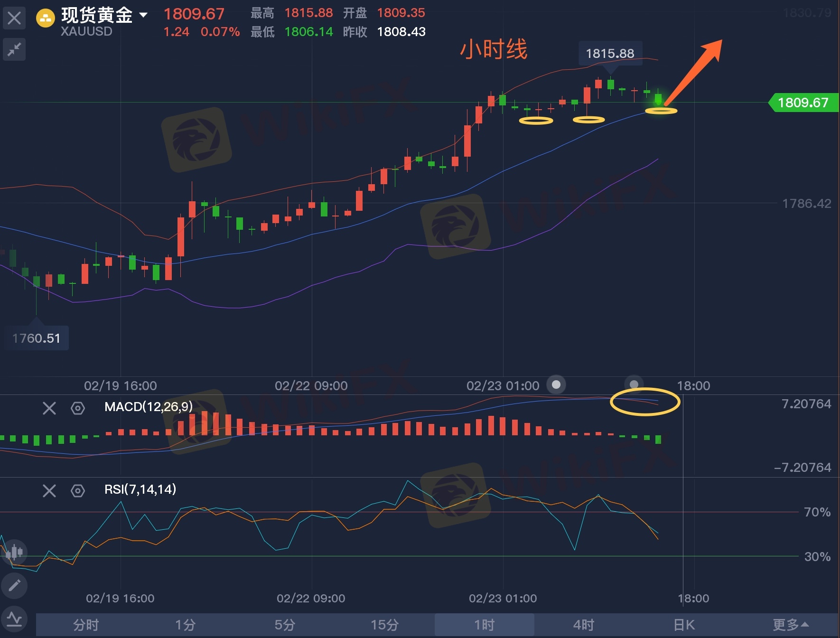Click the gold XAUUSD symbol icon
840x638 pixels.
(x=46, y=19)
